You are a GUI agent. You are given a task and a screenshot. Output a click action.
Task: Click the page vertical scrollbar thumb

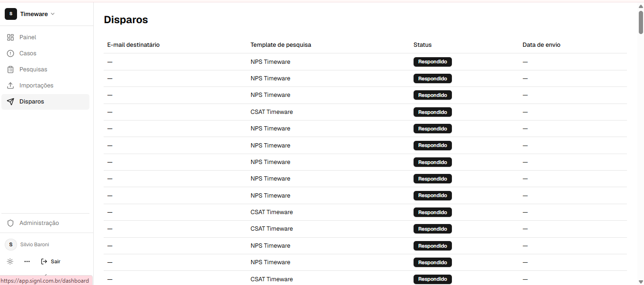pyautogui.click(x=641, y=22)
